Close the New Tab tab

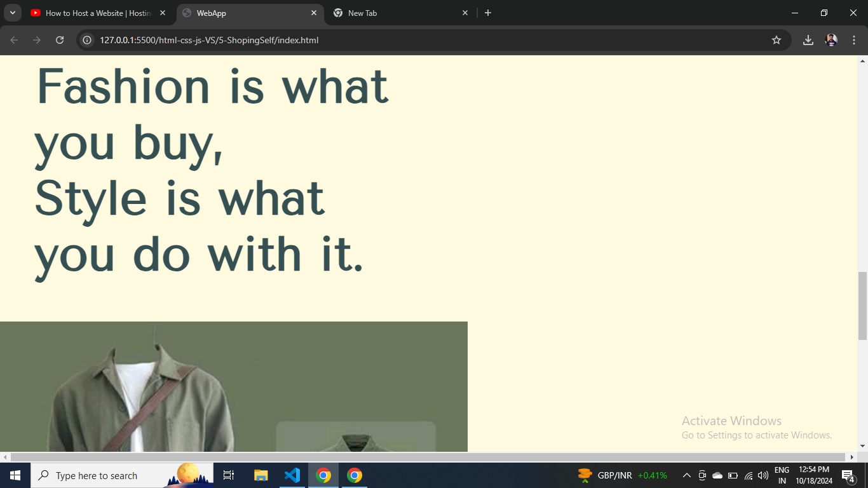(x=465, y=13)
